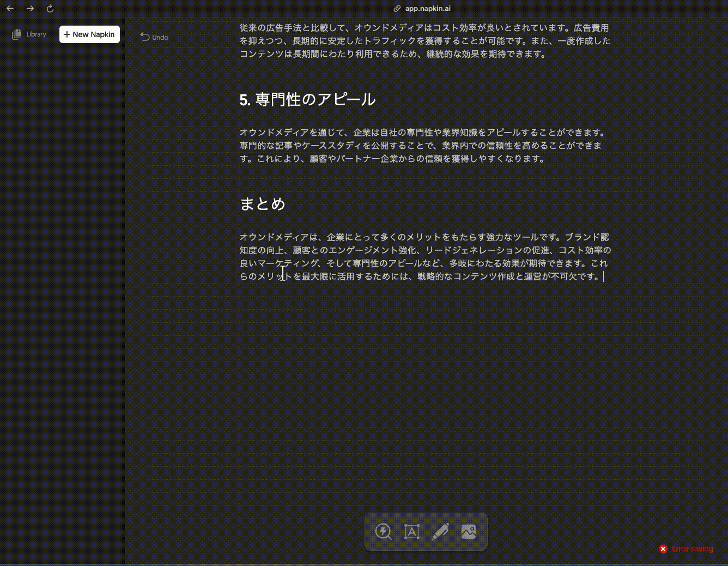Go back with the browser back arrow
728x566 pixels.
pyautogui.click(x=10, y=9)
